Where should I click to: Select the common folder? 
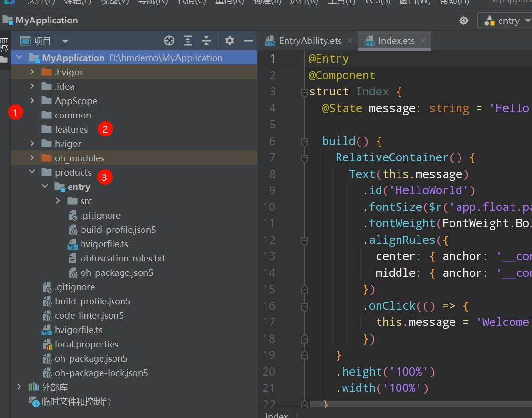pyautogui.click(x=72, y=115)
